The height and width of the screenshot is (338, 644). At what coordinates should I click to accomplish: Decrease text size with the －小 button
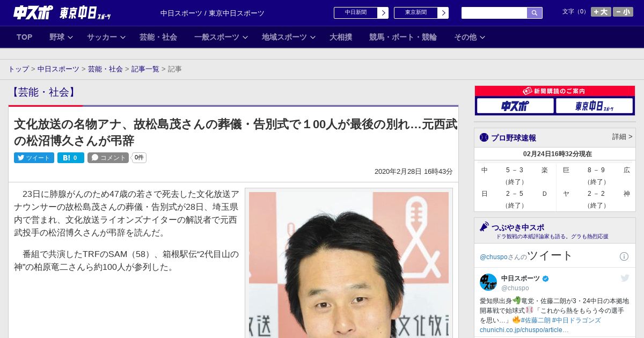tap(623, 12)
